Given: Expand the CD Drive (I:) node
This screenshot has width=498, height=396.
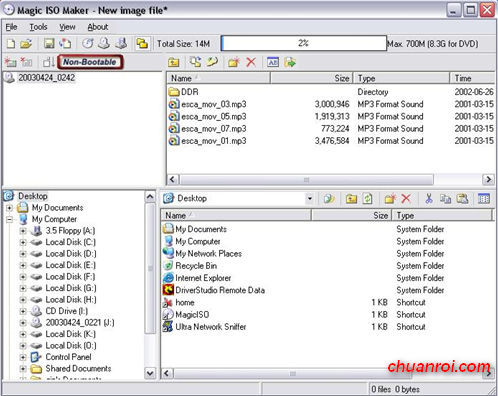Looking at the screenshot, I should tap(23, 311).
